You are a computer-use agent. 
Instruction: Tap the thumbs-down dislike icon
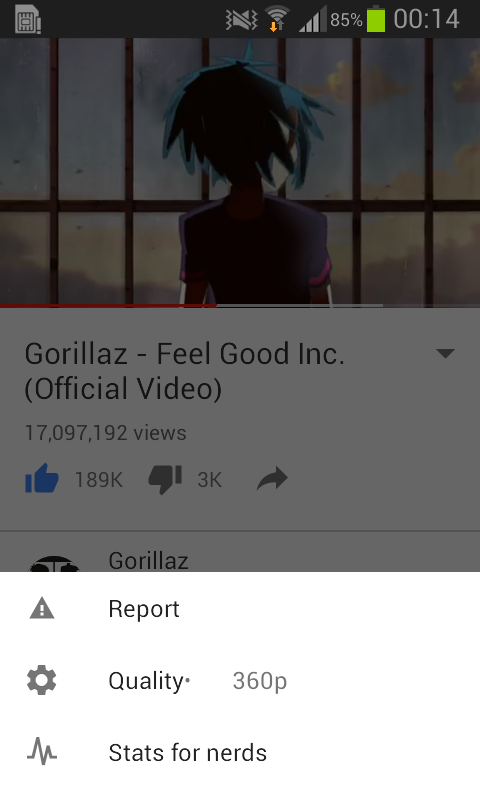[x=165, y=480]
